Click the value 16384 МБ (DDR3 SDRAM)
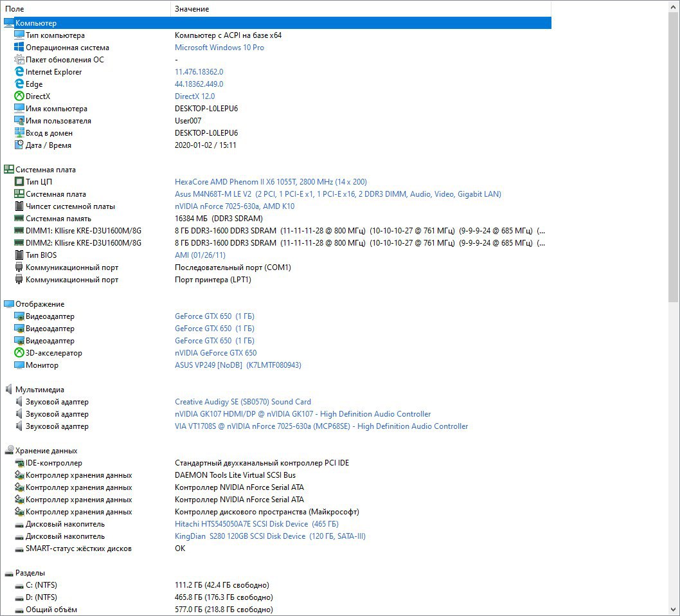The width and height of the screenshot is (680, 616). point(219,218)
